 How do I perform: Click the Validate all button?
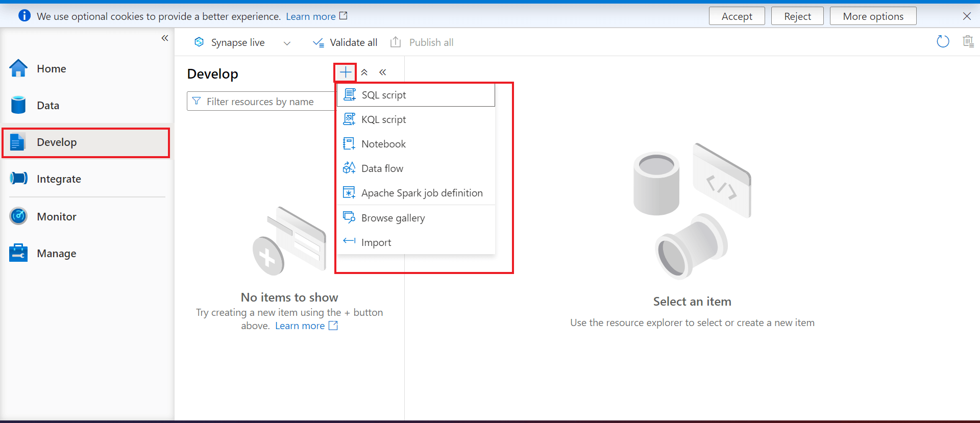click(345, 42)
